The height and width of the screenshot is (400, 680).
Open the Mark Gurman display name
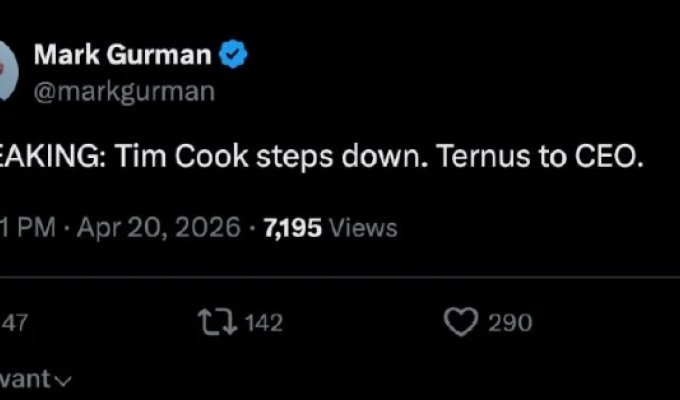122,57
